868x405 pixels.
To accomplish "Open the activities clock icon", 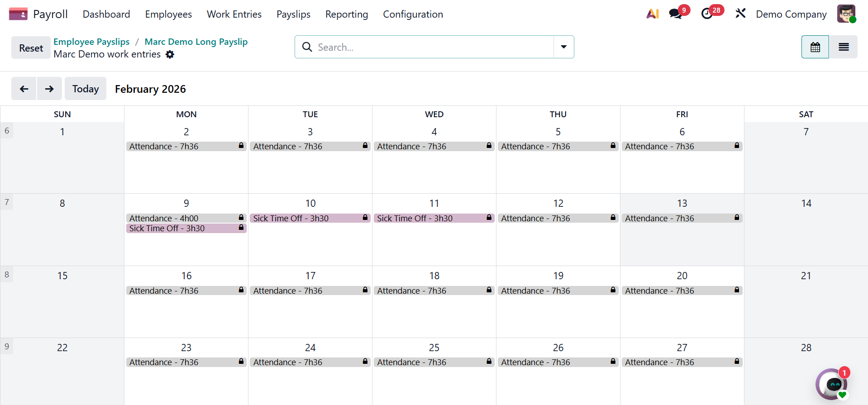I will coord(707,14).
